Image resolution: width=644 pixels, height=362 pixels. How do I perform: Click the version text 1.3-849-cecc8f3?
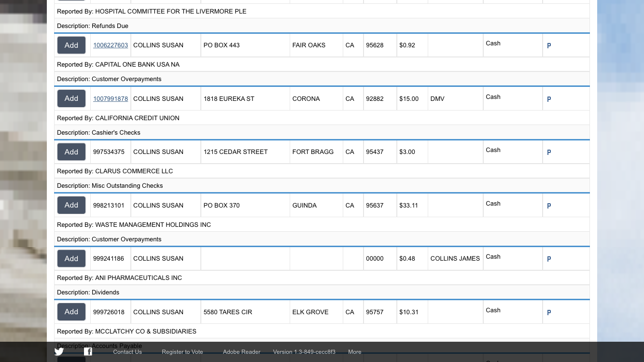[x=304, y=352]
